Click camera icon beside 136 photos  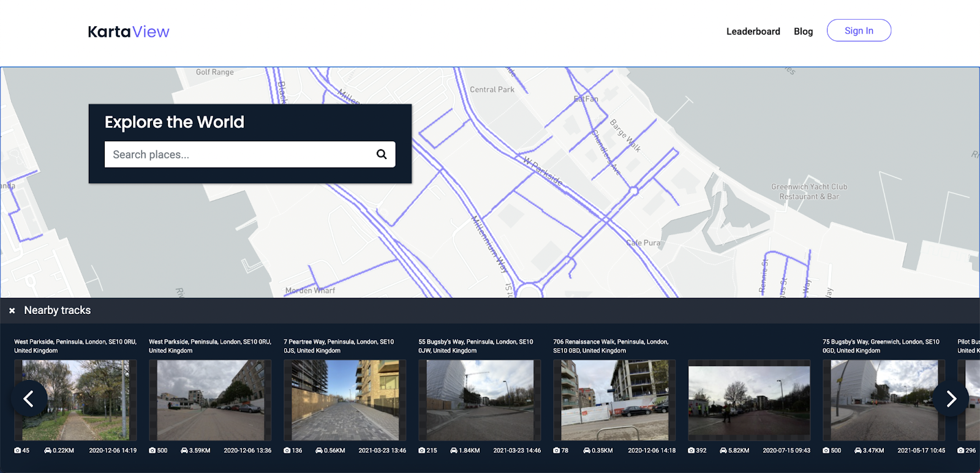(x=287, y=450)
